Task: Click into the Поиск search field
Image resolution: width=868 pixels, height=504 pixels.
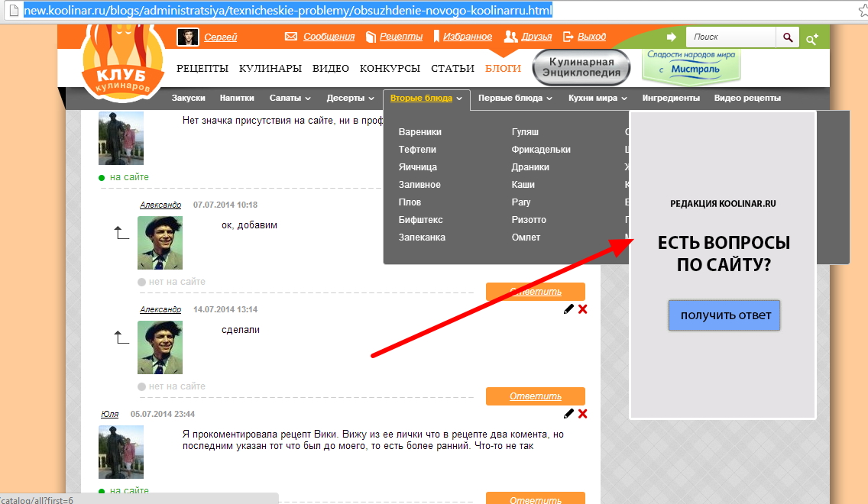Action: coord(730,37)
